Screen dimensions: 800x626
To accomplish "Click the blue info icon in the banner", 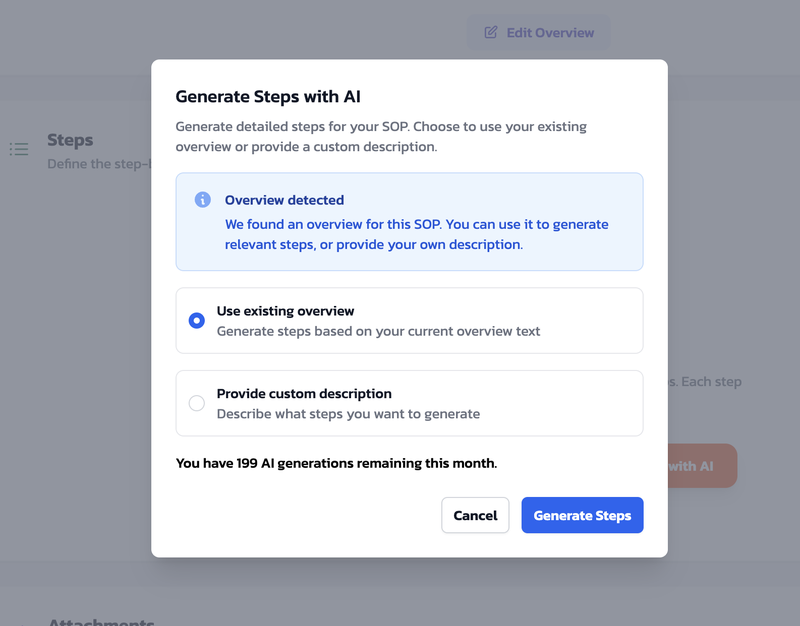I will [x=202, y=200].
